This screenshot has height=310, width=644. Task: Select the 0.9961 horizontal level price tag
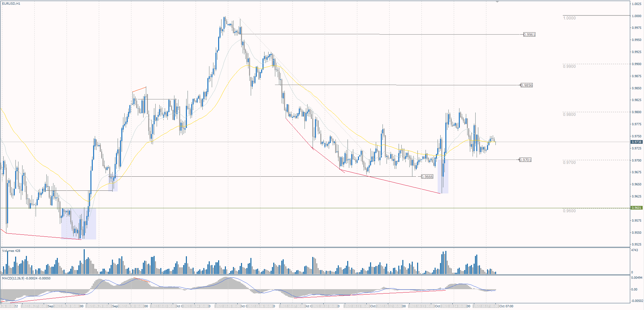coord(529,35)
